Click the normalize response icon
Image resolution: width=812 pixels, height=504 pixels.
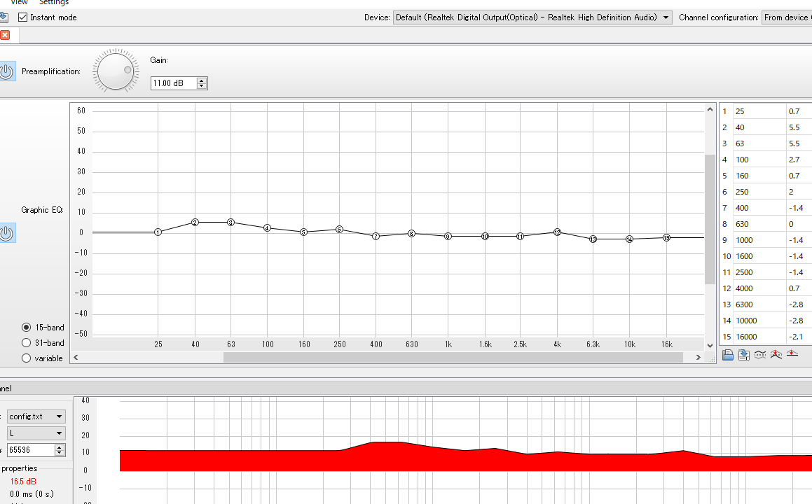tap(776, 355)
